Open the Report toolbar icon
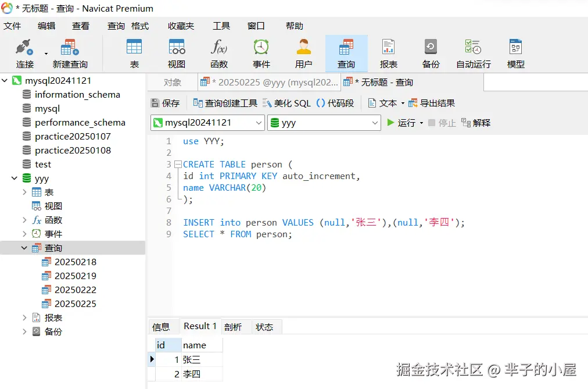 click(x=389, y=47)
